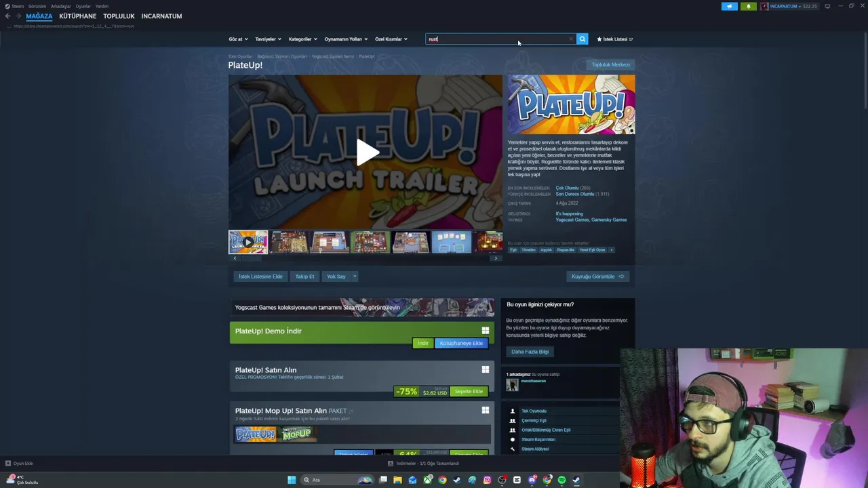Switch to the MAĞAZA tab
The width and height of the screenshot is (868, 488).
coord(39,16)
